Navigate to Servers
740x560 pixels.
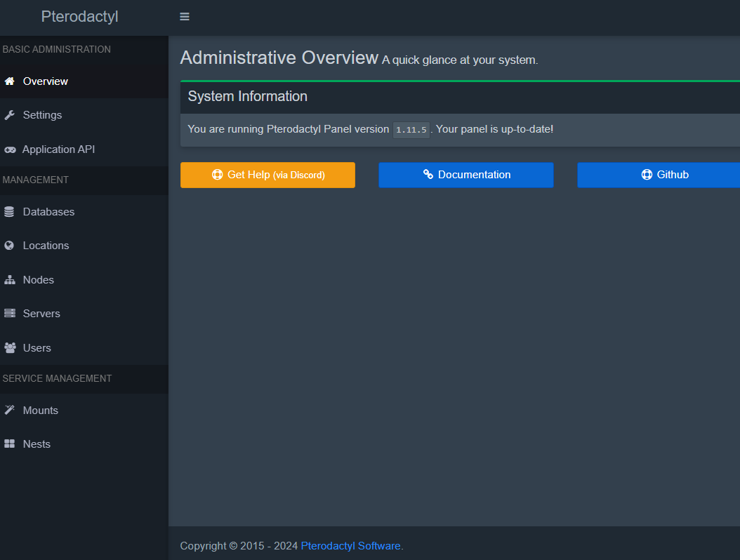point(84,313)
